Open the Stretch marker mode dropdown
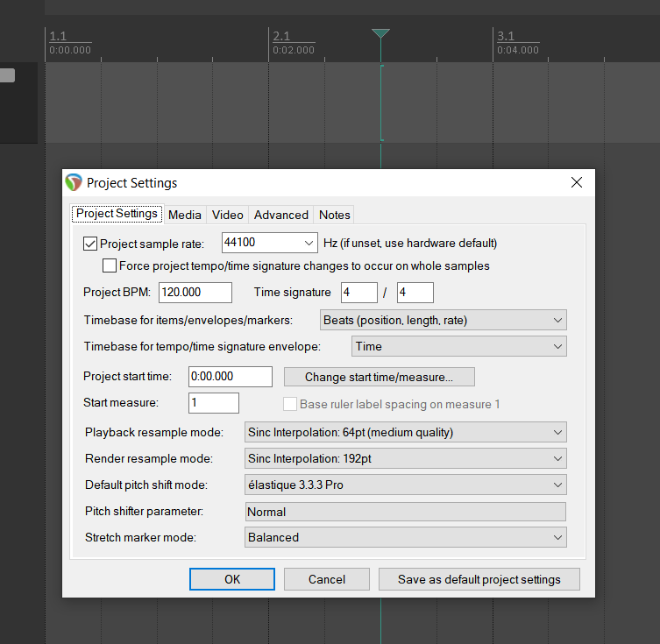Image resolution: width=660 pixels, height=644 pixels. click(405, 537)
